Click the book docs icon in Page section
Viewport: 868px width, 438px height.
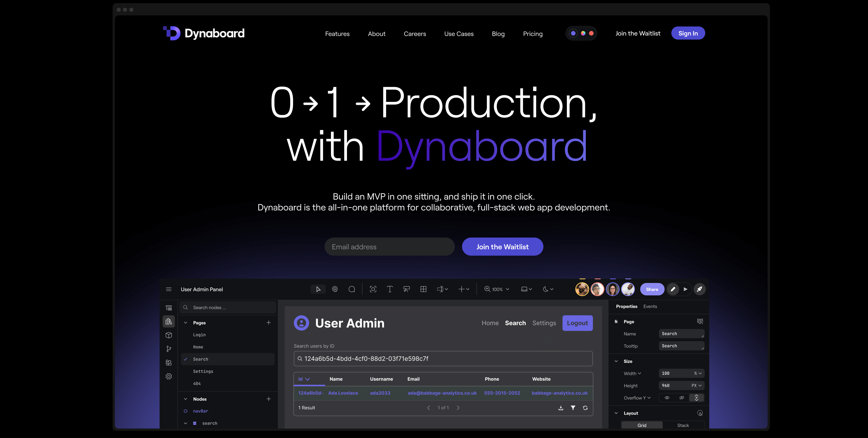pos(700,321)
